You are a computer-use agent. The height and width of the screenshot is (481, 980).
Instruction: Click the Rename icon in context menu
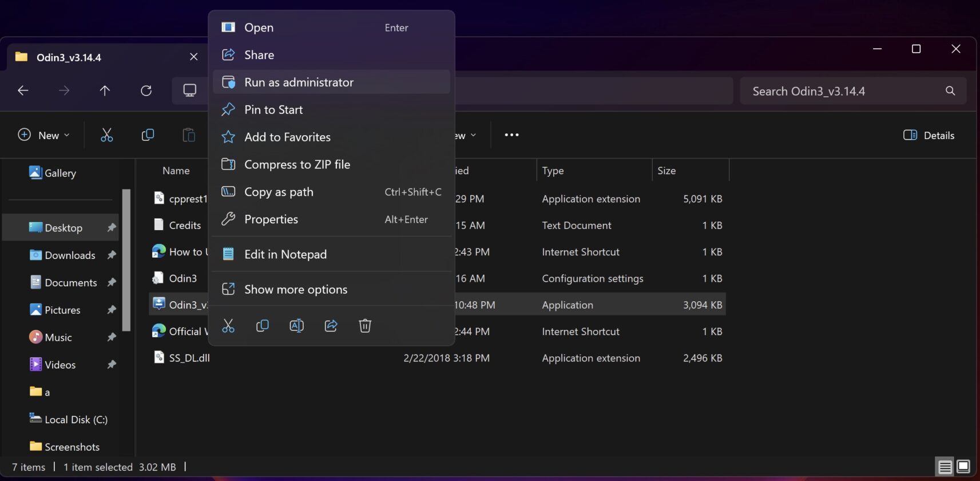pos(297,326)
